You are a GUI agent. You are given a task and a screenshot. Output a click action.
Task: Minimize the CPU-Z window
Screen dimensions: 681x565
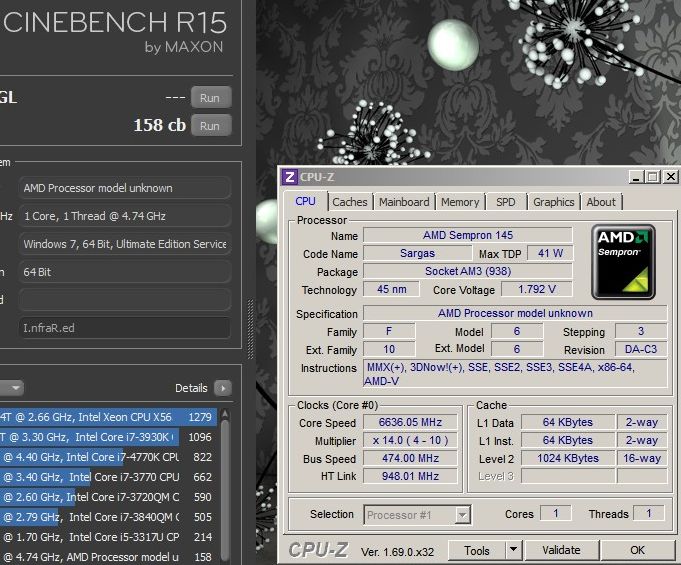pyautogui.click(x=636, y=177)
